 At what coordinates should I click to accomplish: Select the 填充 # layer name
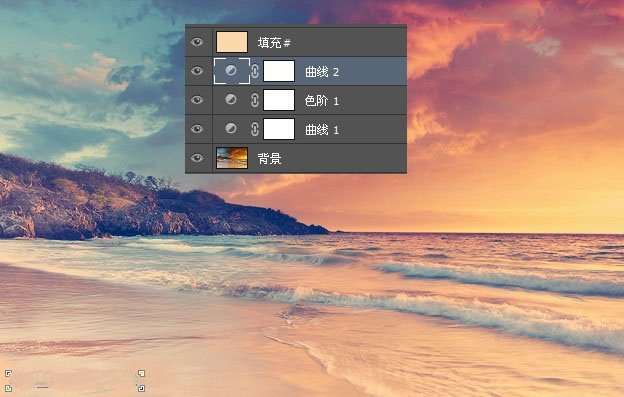click(274, 43)
